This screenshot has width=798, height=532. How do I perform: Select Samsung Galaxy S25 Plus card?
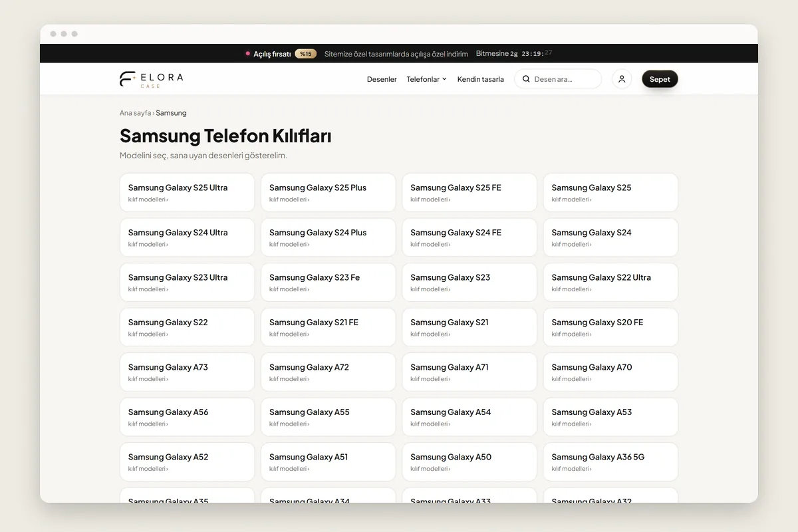(x=329, y=193)
